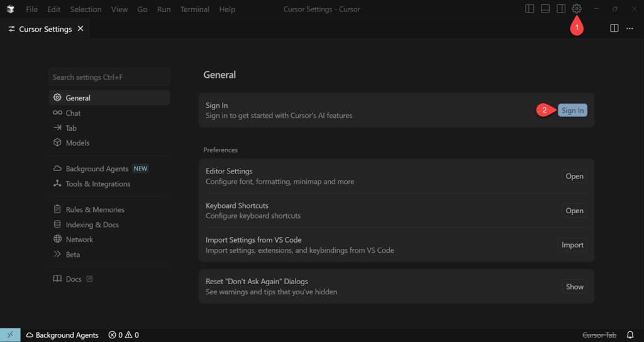Select the Cursor Settings tab
644x342 pixels.
(x=45, y=29)
